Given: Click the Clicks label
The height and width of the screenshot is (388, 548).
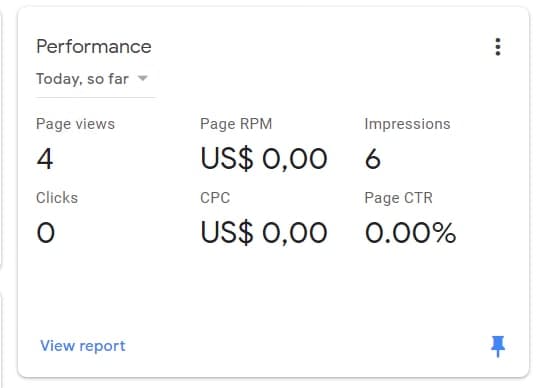Looking at the screenshot, I should point(57,198).
